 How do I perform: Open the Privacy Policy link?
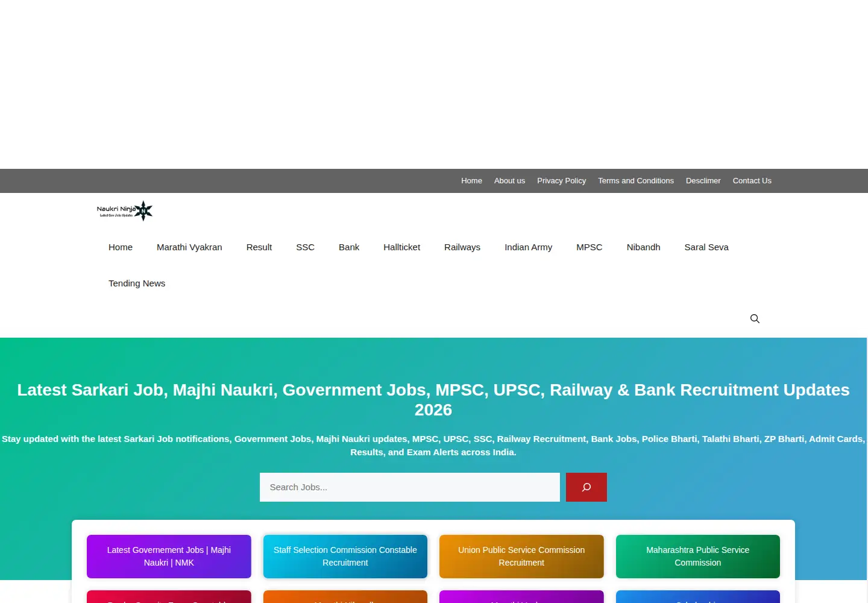[561, 181]
